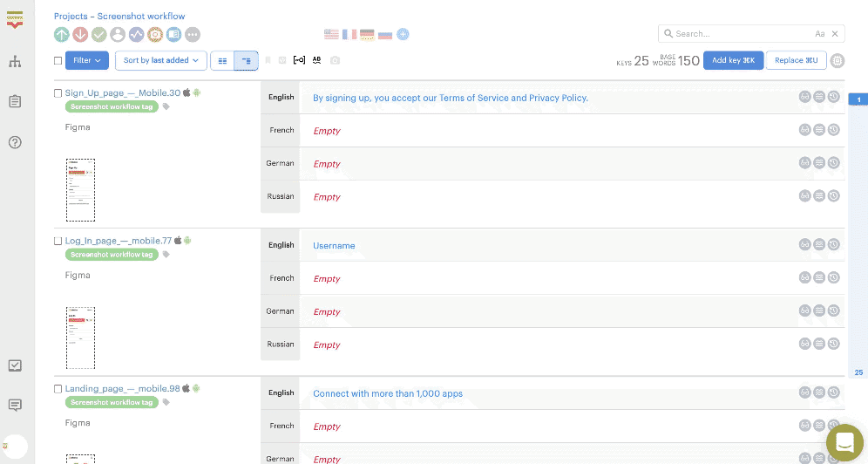868x464 pixels.
Task: Edit the English translation 'Username'
Action: (334, 246)
